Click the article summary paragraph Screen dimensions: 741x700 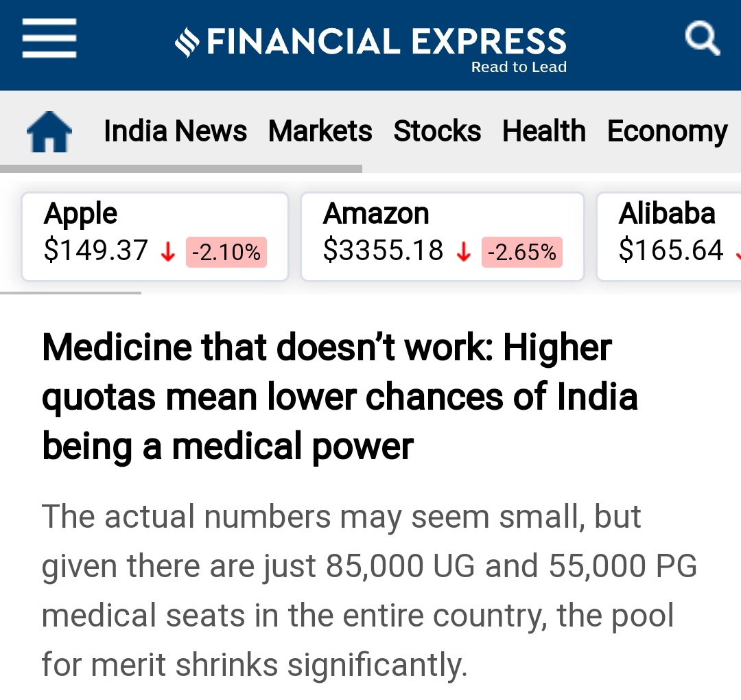pos(369,590)
